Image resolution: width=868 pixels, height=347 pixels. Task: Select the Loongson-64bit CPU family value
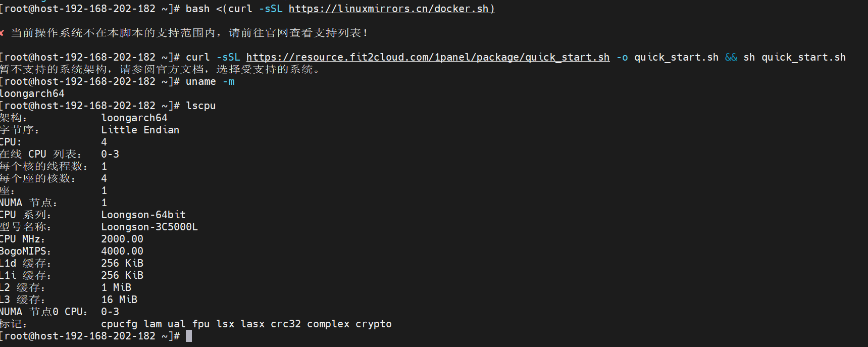pyautogui.click(x=143, y=215)
